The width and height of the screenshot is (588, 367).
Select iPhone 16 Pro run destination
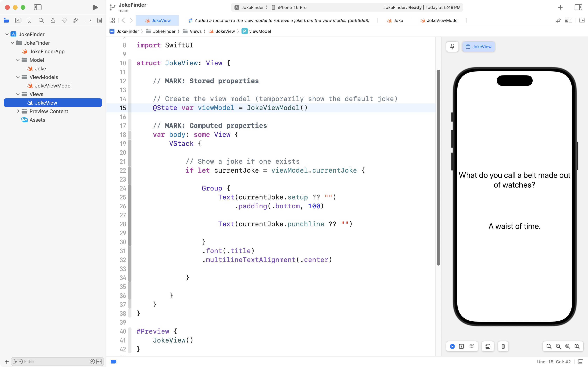point(292,7)
